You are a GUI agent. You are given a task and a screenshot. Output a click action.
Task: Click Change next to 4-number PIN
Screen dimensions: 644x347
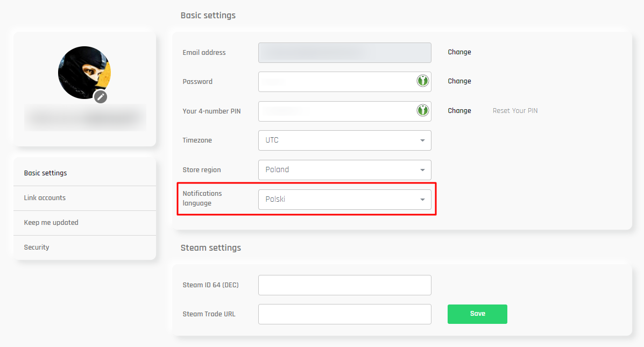(x=459, y=111)
